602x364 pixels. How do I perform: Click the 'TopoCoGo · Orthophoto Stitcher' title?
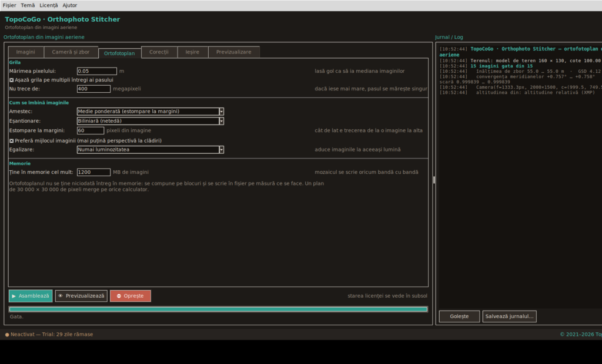click(62, 19)
